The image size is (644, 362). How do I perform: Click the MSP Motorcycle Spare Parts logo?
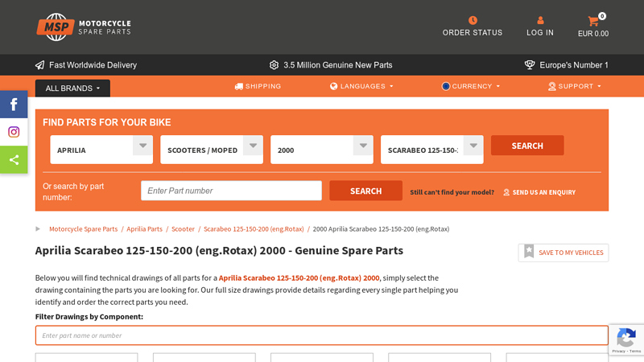83,27
